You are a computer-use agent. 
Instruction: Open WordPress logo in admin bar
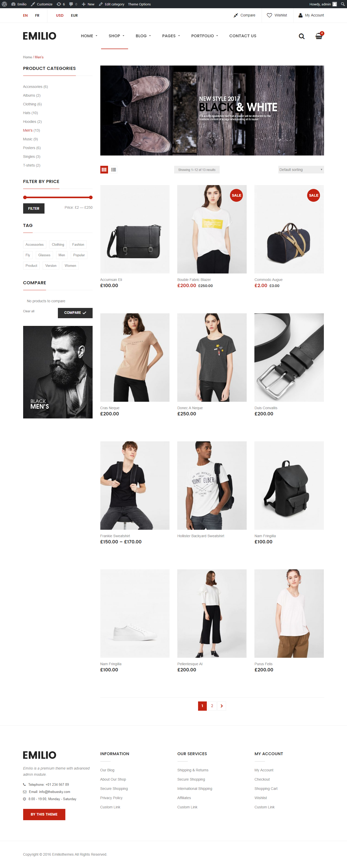[4, 4]
